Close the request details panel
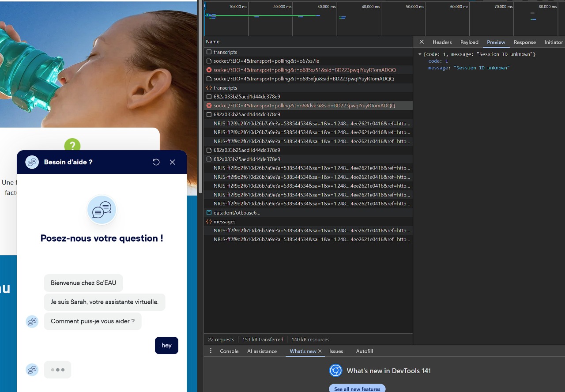The height and width of the screenshot is (392, 565). 422,42
